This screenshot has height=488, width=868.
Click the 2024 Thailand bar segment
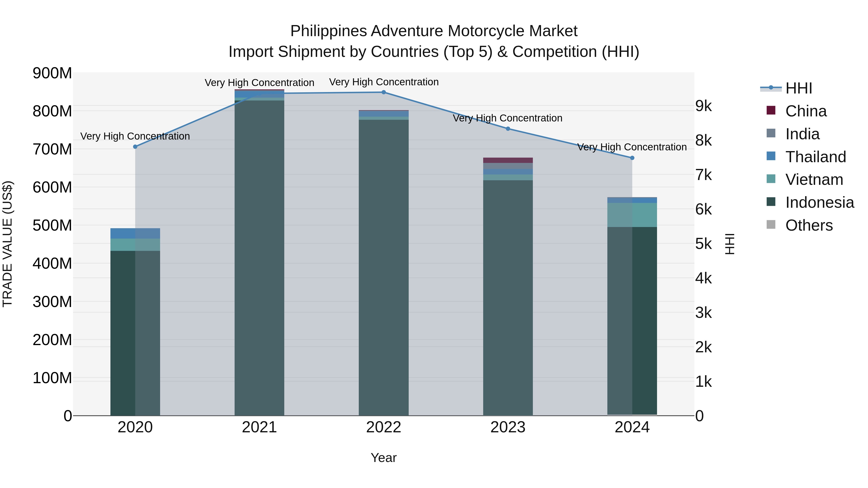pyautogui.click(x=632, y=201)
